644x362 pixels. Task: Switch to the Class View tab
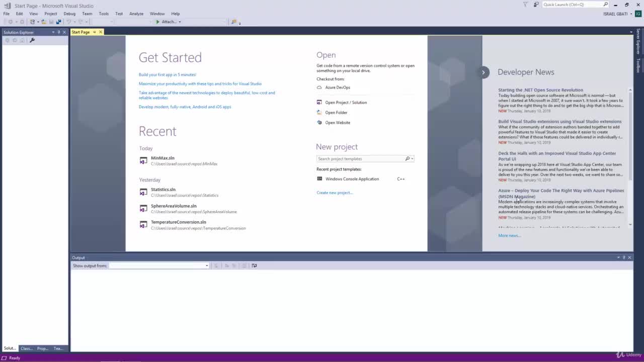pyautogui.click(x=27, y=348)
